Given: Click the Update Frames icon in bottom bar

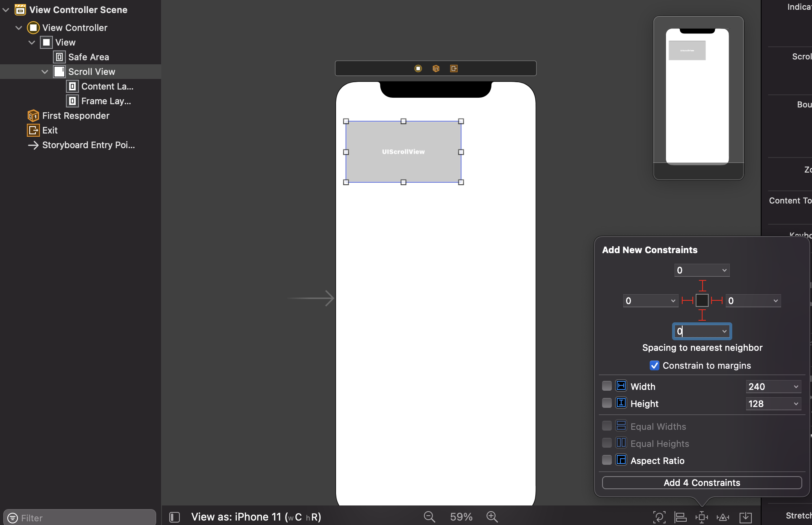Looking at the screenshot, I should tap(659, 517).
